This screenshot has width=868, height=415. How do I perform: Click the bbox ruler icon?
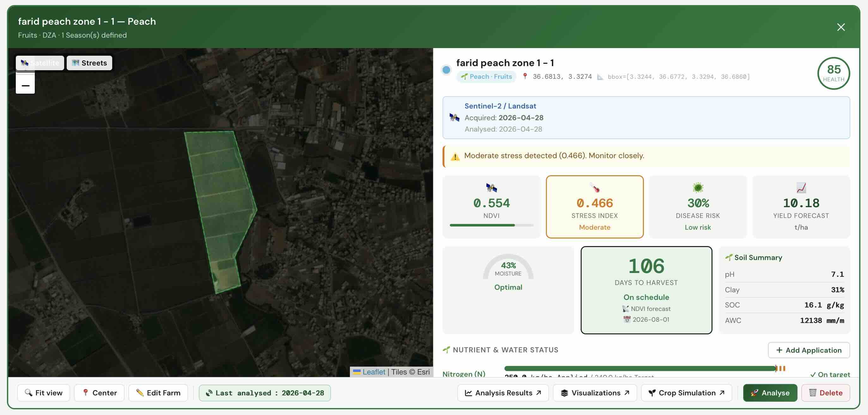600,77
